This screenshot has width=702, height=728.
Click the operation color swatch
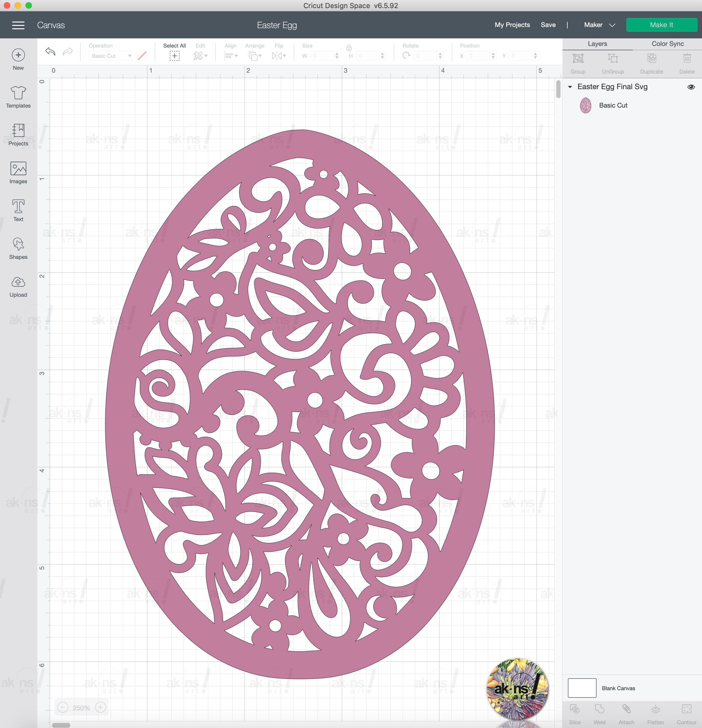coord(142,56)
